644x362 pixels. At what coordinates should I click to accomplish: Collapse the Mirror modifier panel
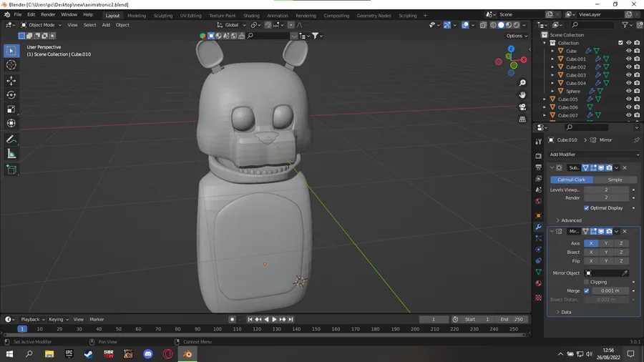(552, 232)
